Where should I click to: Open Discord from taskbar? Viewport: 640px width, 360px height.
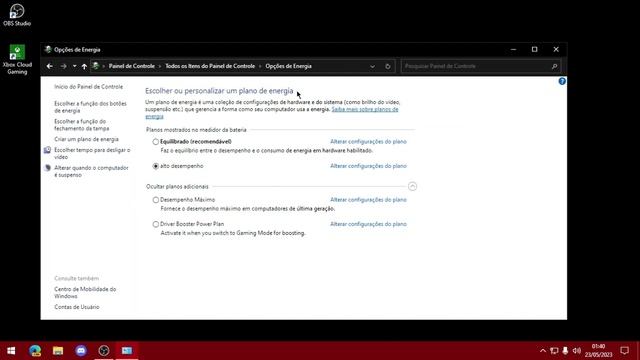pyautogui.click(x=81, y=351)
